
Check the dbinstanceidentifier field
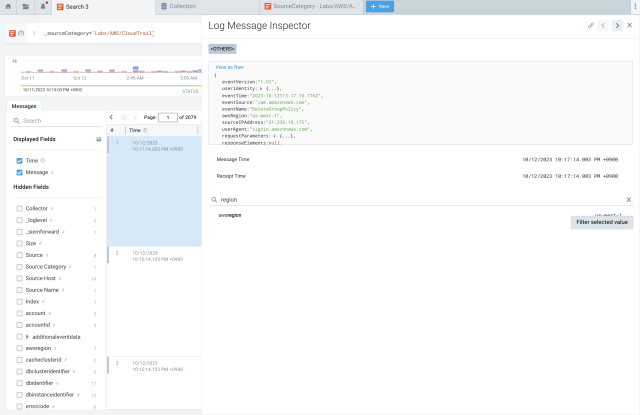coord(19,395)
